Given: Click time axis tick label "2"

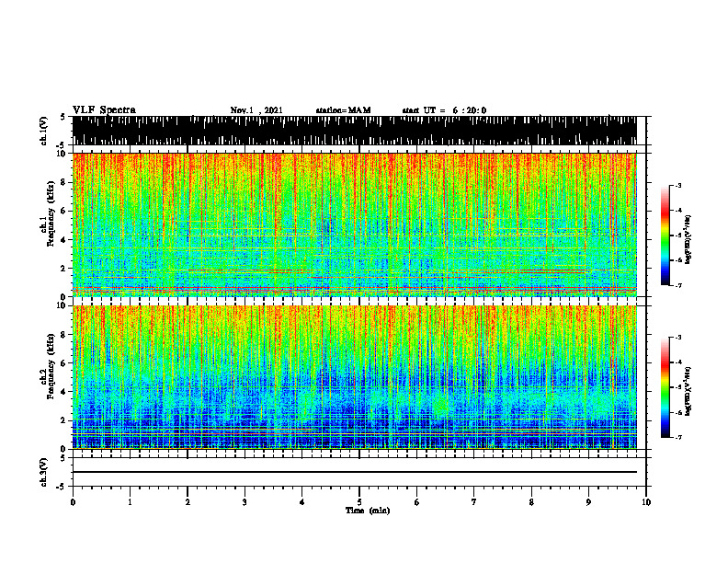Looking at the screenshot, I should pyautogui.click(x=188, y=502).
